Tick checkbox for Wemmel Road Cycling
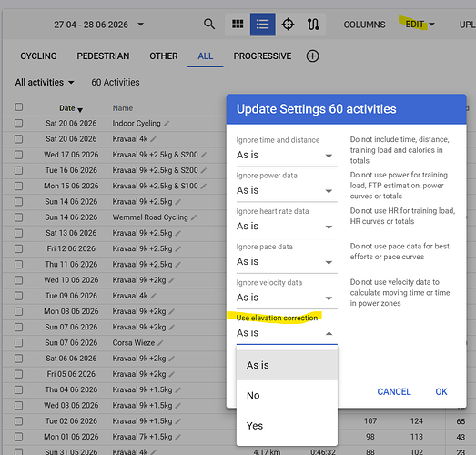The image size is (476, 455). tap(19, 217)
